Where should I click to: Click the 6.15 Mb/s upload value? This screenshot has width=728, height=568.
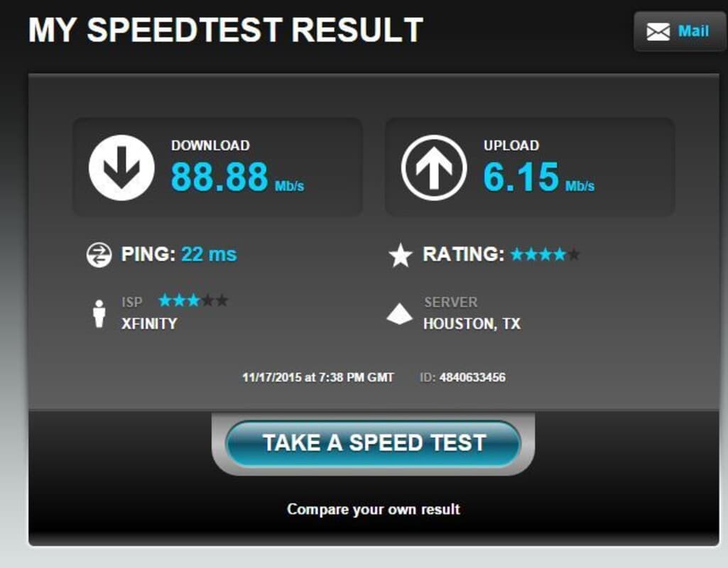(x=538, y=177)
